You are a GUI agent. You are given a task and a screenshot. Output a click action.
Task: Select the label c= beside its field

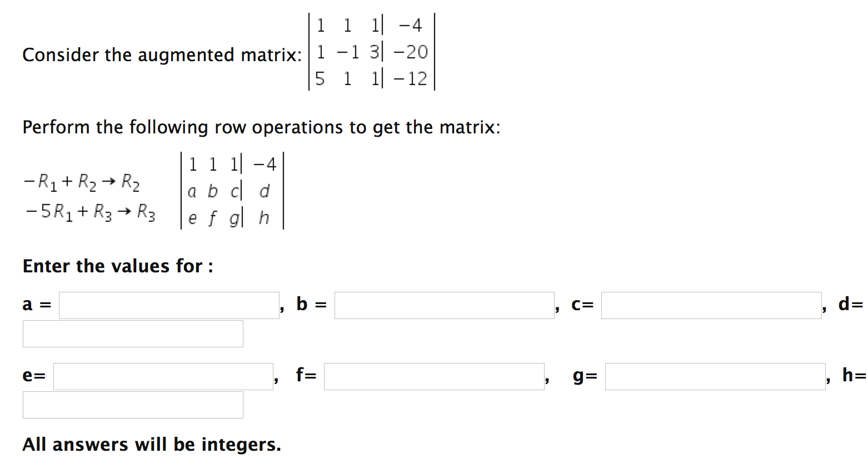582,305
